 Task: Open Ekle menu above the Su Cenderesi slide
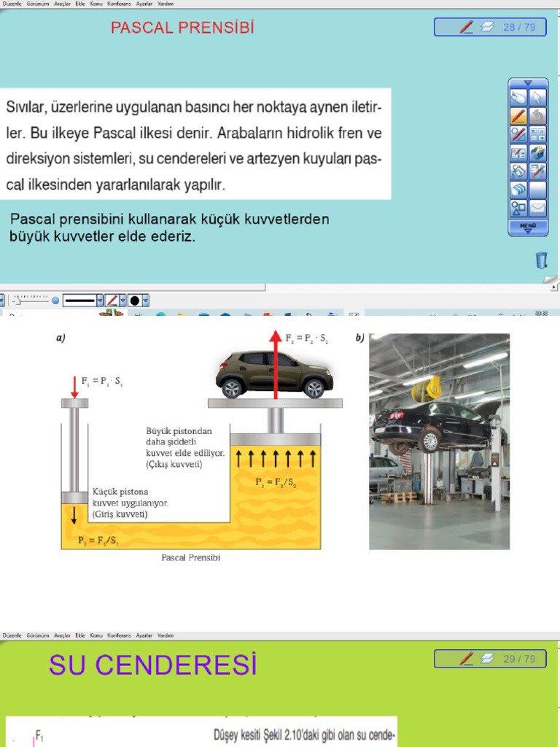(x=80, y=635)
